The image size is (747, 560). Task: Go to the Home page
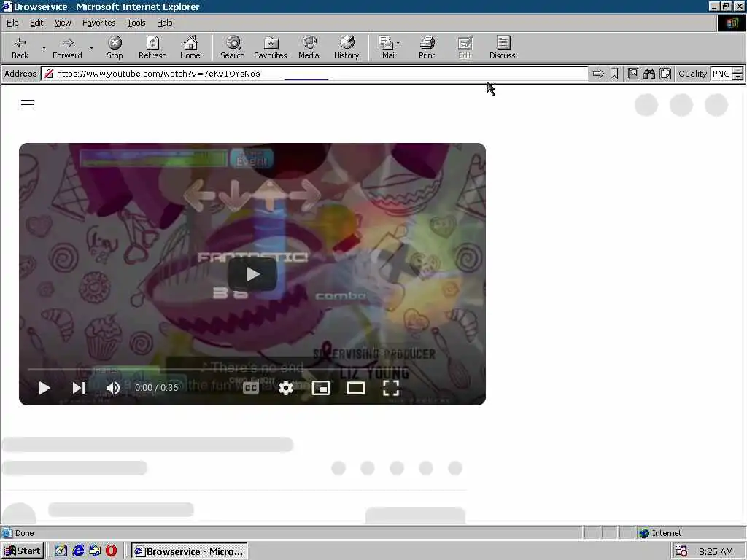pyautogui.click(x=190, y=48)
